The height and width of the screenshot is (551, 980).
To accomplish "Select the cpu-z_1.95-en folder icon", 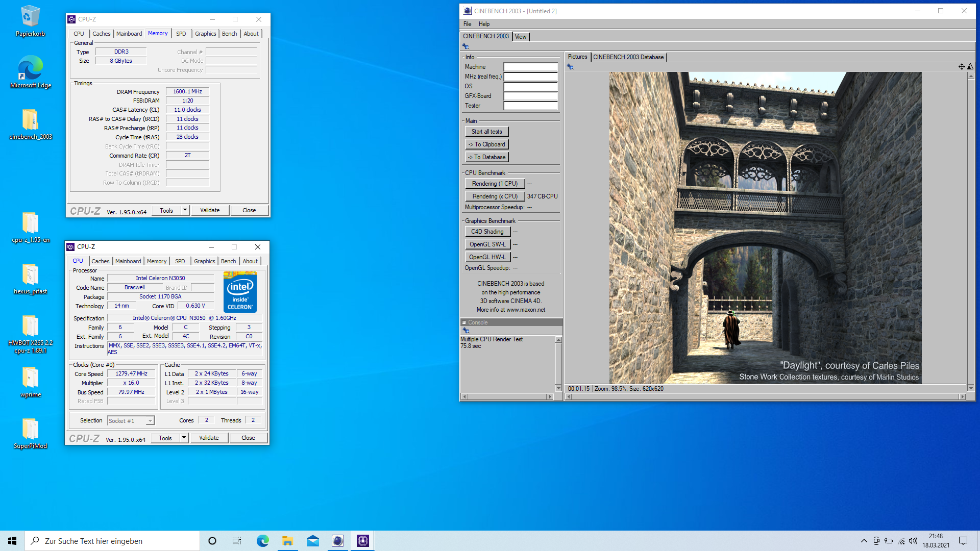I will (x=30, y=227).
